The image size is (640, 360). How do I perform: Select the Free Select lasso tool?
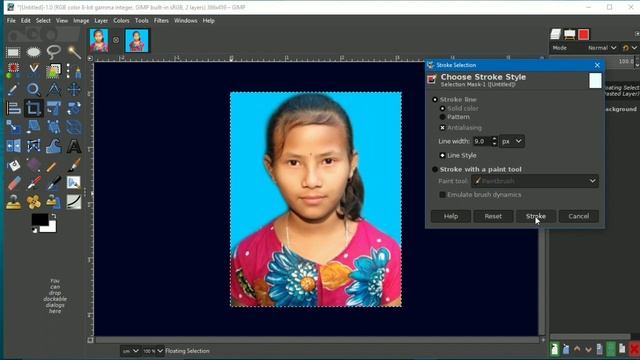53,52
